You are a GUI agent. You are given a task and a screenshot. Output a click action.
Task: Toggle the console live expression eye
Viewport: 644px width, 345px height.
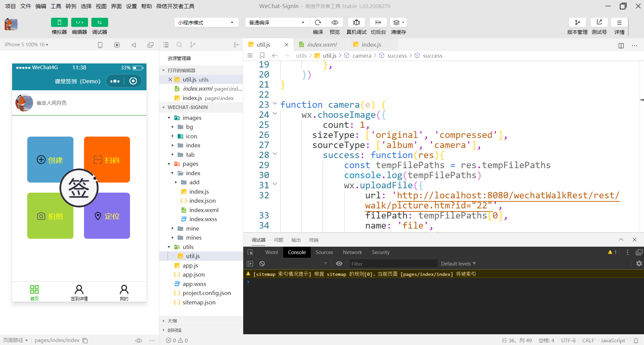[339, 264]
